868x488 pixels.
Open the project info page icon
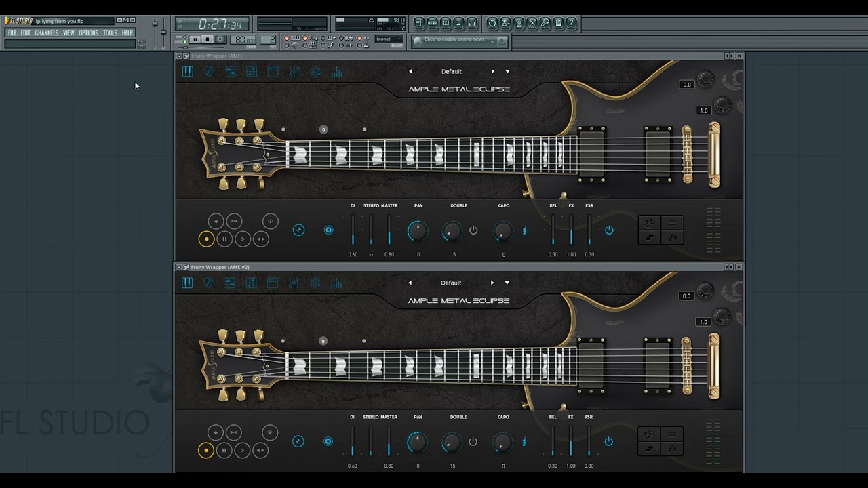pyautogui.click(x=558, y=23)
